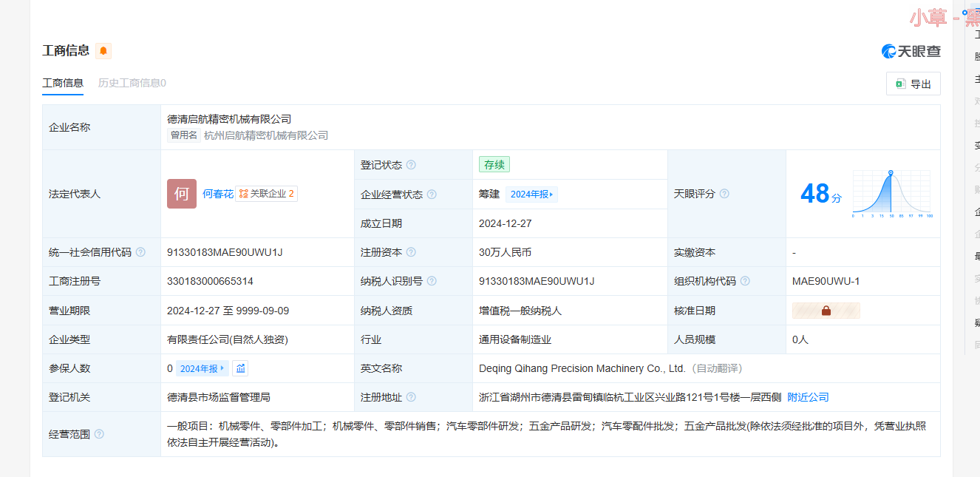This screenshot has width=980, height=477.
Task: Click the question mark beside 统一社会信用代码
Action: click(140, 252)
